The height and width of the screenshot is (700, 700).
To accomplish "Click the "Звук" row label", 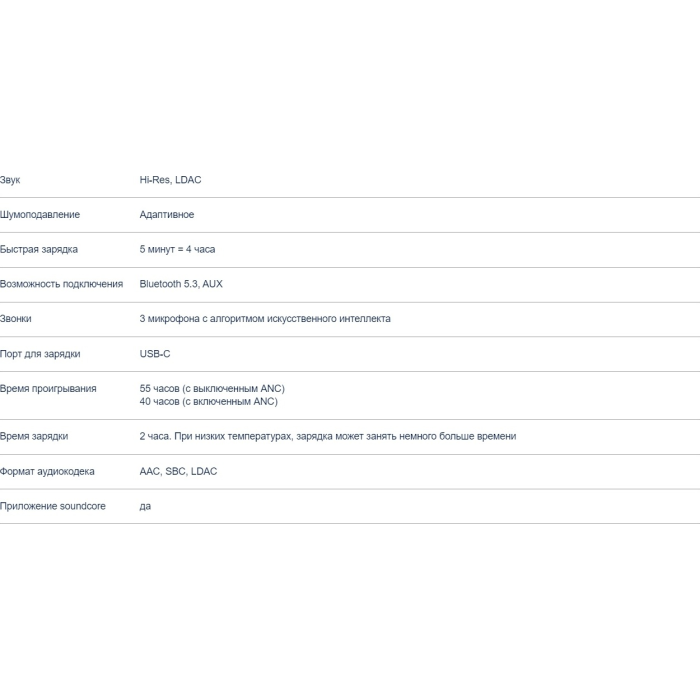I will coord(10,180).
